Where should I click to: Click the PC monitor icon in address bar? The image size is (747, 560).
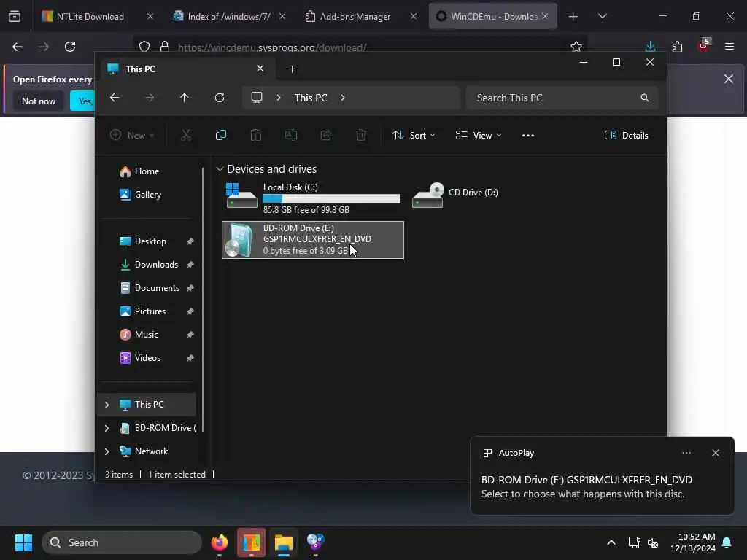click(x=257, y=98)
